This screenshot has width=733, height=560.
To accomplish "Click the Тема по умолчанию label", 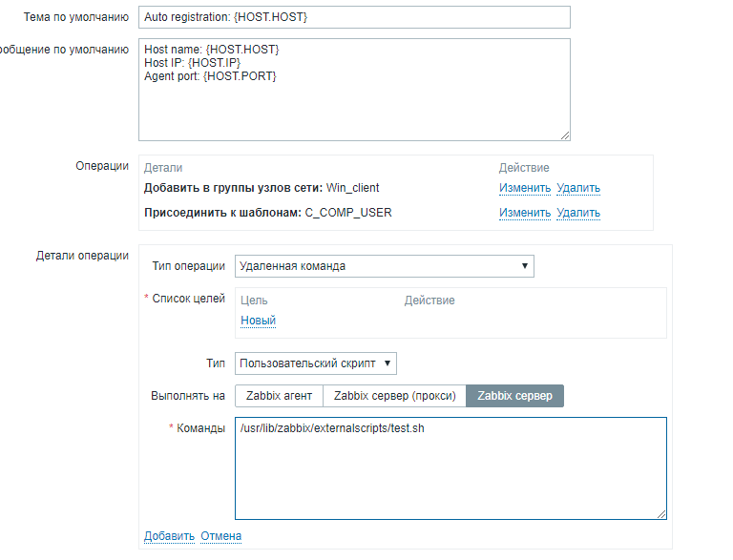I will (x=75, y=17).
